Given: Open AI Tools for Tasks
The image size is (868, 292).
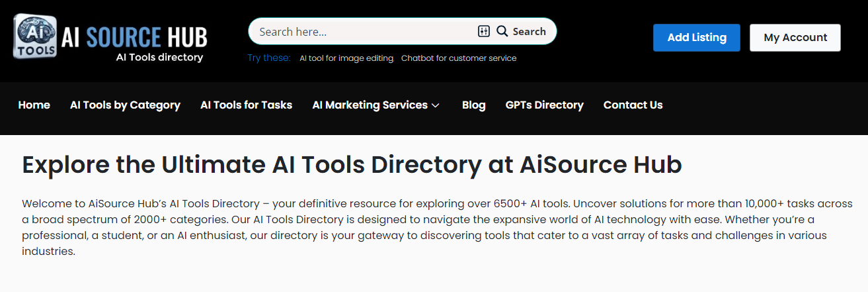Looking at the screenshot, I should [x=246, y=105].
